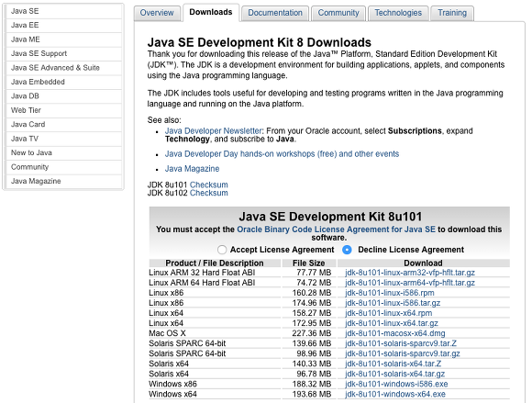
Task: Open New to Java sidebar item
Action: coord(64,152)
